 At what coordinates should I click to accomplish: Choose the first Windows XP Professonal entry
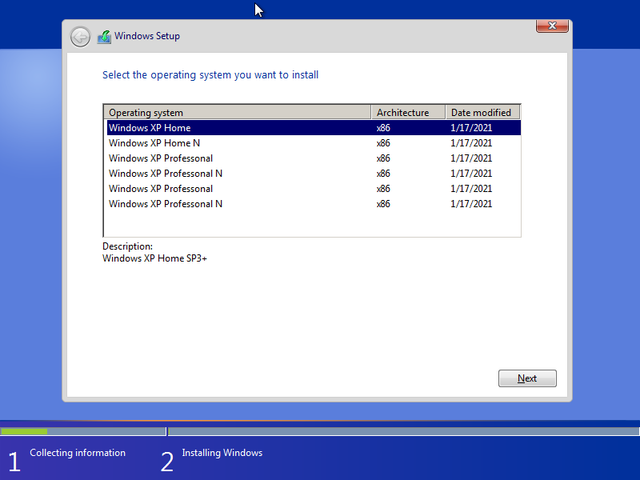click(x=161, y=158)
